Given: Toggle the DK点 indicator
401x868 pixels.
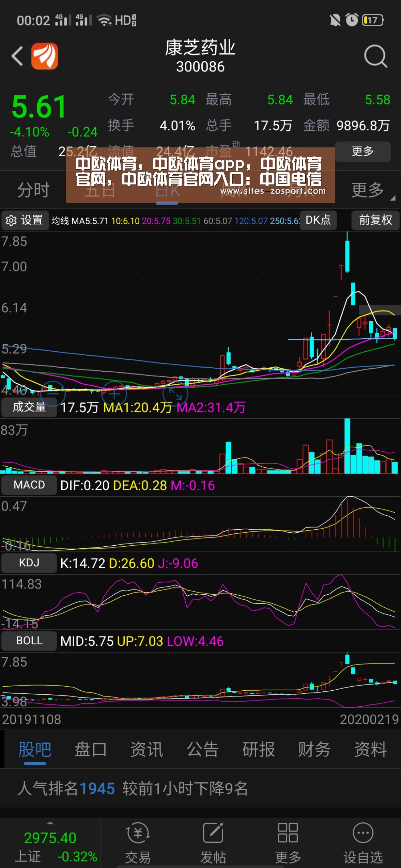Looking at the screenshot, I should click(318, 220).
